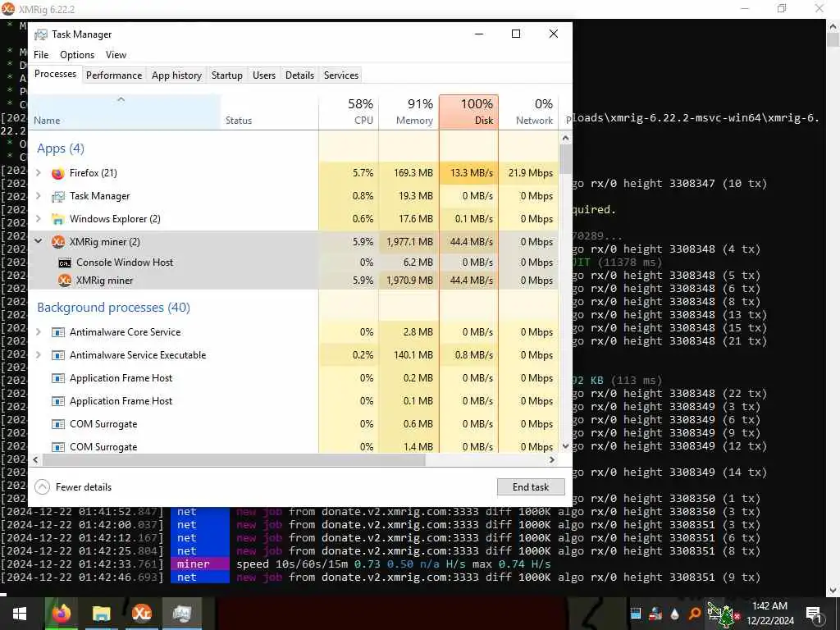This screenshot has width=840, height=630.
Task: Click the XMRig miner child process icon
Action: pyautogui.click(x=65, y=281)
